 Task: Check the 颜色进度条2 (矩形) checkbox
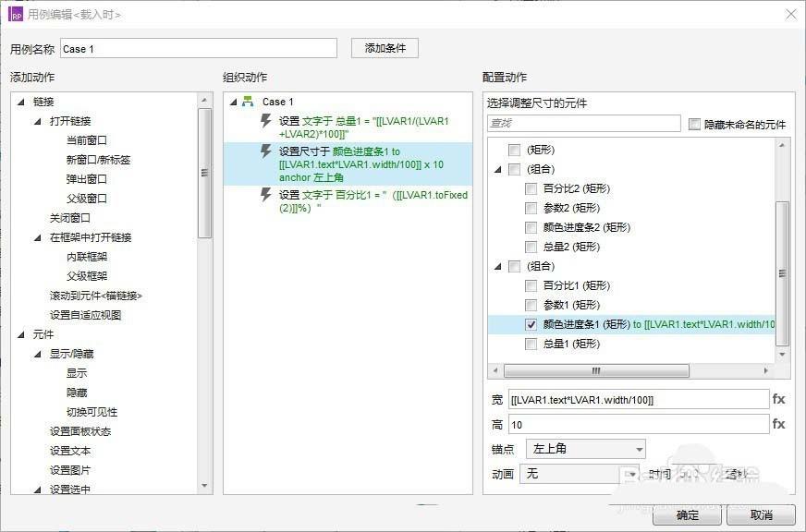pos(531,227)
